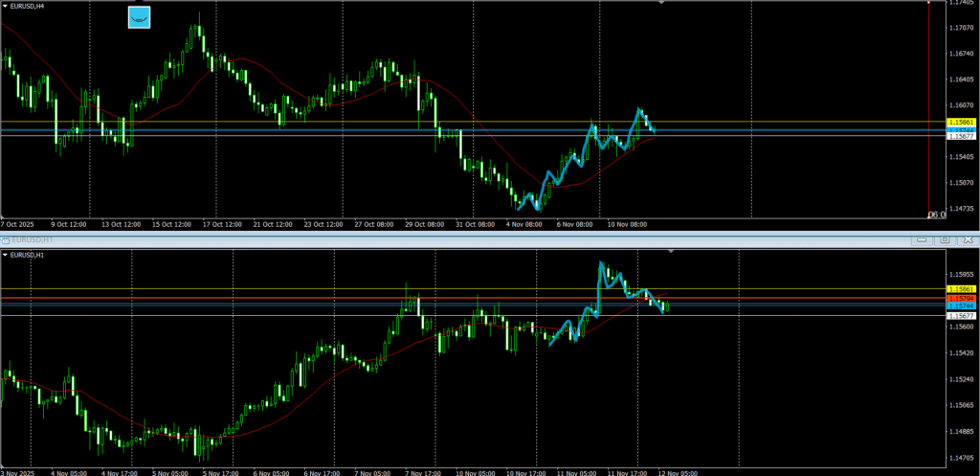This screenshot has width=980, height=476.
Task: Click the EURUSD,H1 window icon in title bar
Action: pyautogui.click(x=6, y=238)
